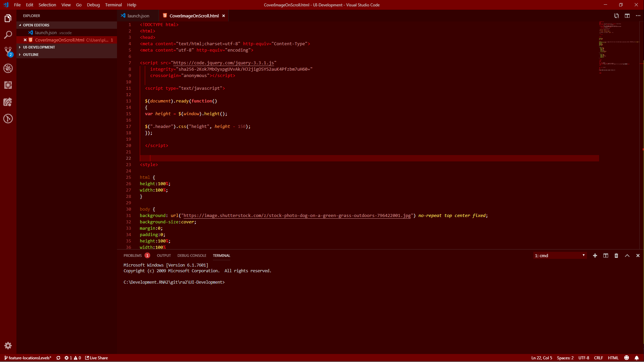Open the Manage gear menu
The image size is (644, 362).
pyautogui.click(x=8, y=346)
